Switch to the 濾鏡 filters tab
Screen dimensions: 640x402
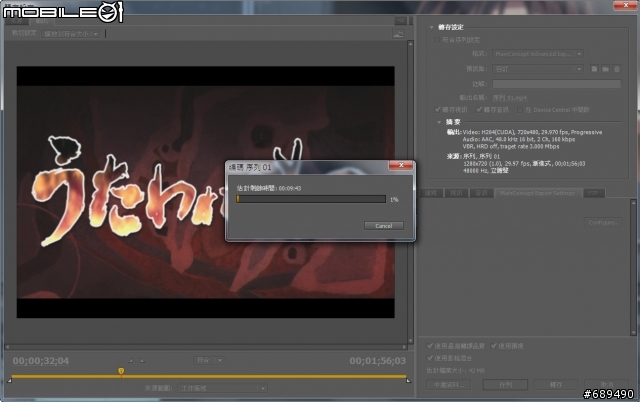point(431,193)
